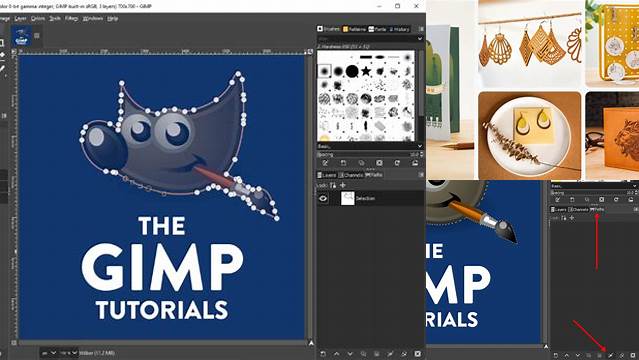Viewport: 639px width, 360px height.
Task: Switch to Paths tab in lower-right GIMP window
Action: point(597,210)
